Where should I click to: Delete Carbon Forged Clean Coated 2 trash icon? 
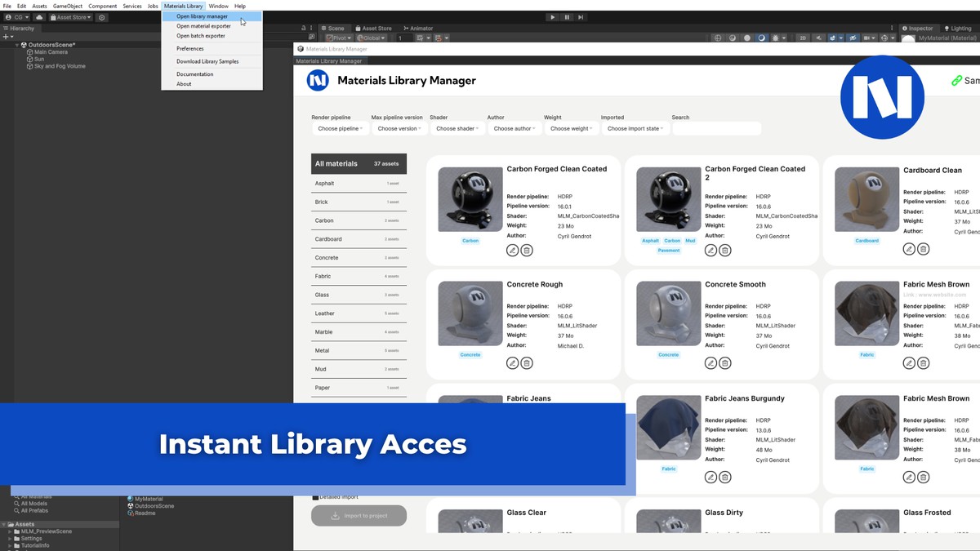[x=725, y=250]
